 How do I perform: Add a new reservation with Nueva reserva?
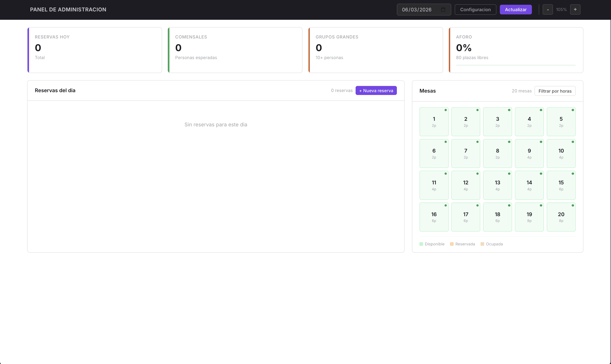pyautogui.click(x=376, y=90)
